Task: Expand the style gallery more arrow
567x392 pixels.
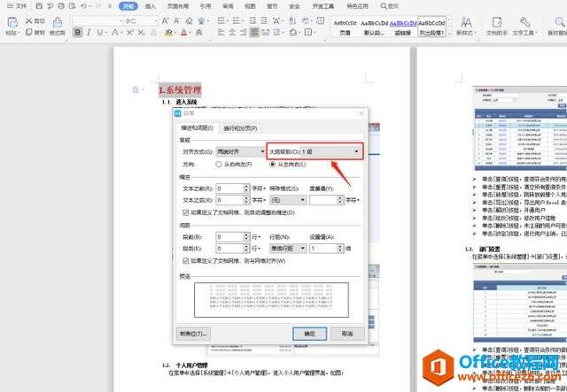Action: click(449, 33)
